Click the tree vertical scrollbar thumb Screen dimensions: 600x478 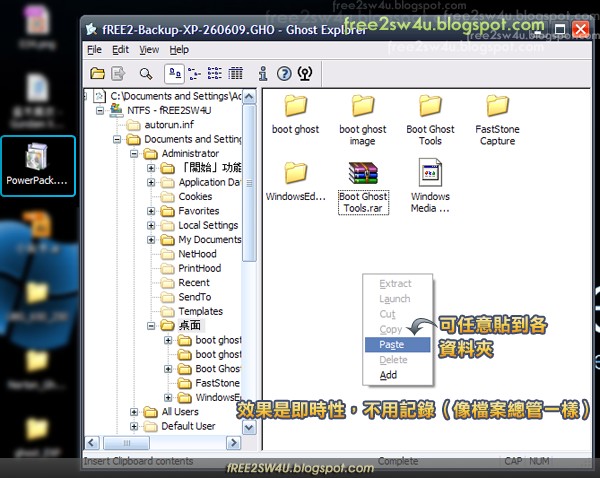tap(249, 184)
